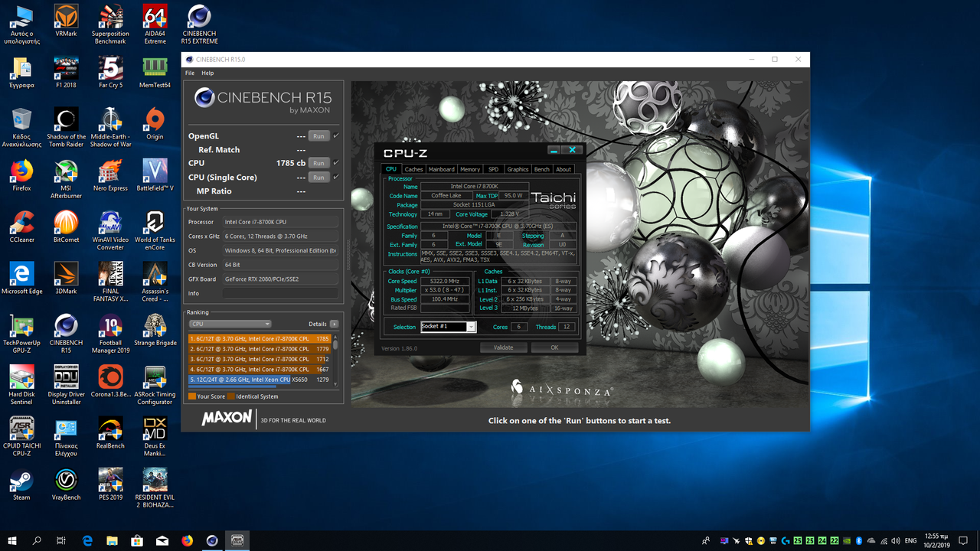This screenshot has height=551, width=980.
Task: Open the Firefox desktop icon
Action: click(x=21, y=175)
